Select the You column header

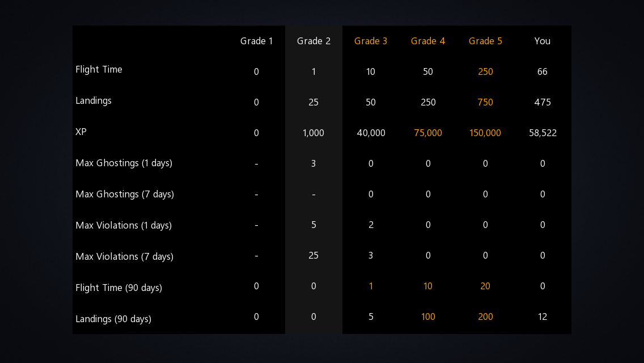542,41
